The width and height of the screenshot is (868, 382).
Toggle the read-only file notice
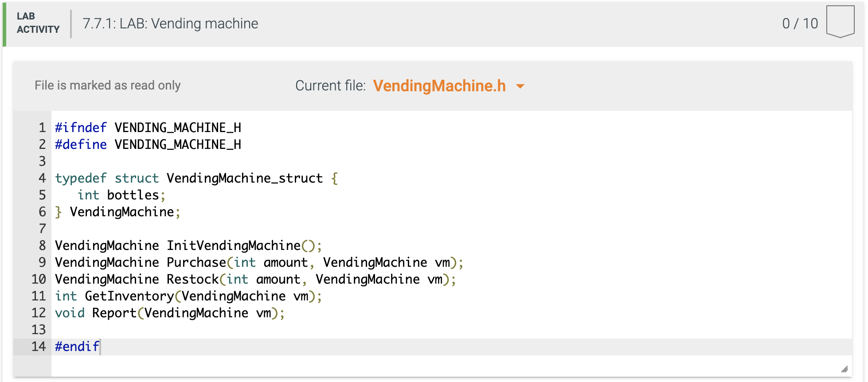[x=108, y=85]
